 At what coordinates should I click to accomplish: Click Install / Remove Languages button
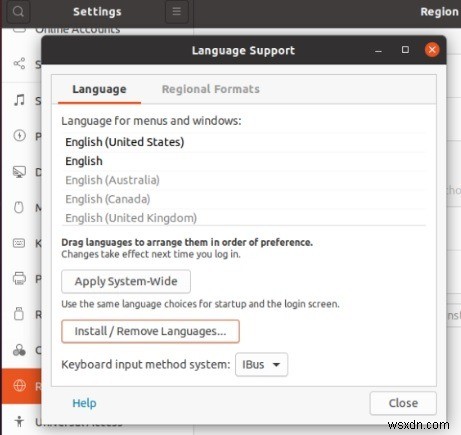point(150,331)
